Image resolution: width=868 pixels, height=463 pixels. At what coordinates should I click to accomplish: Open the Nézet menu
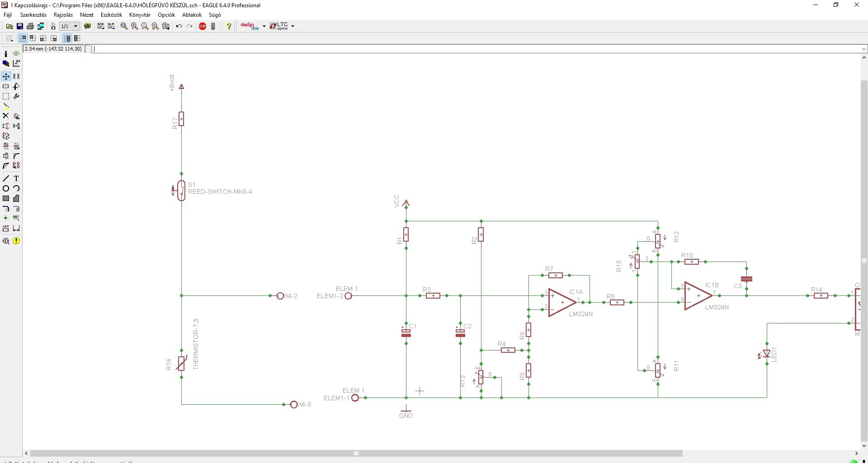(x=87, y=15)
